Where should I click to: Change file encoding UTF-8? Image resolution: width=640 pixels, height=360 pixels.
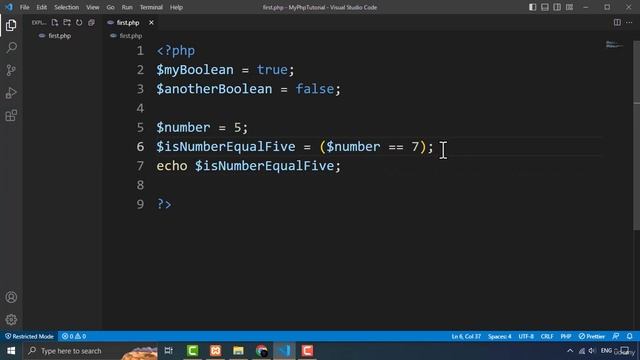(526, 336)
